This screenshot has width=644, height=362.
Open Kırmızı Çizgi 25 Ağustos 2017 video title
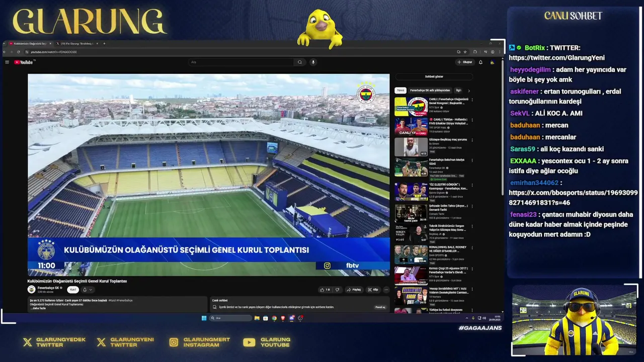pos(448,270)
